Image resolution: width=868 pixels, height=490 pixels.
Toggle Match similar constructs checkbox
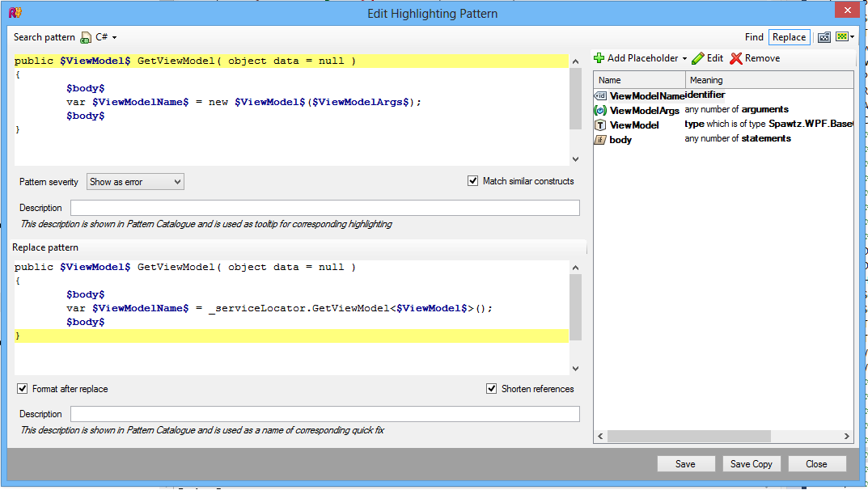pos(472,181)
